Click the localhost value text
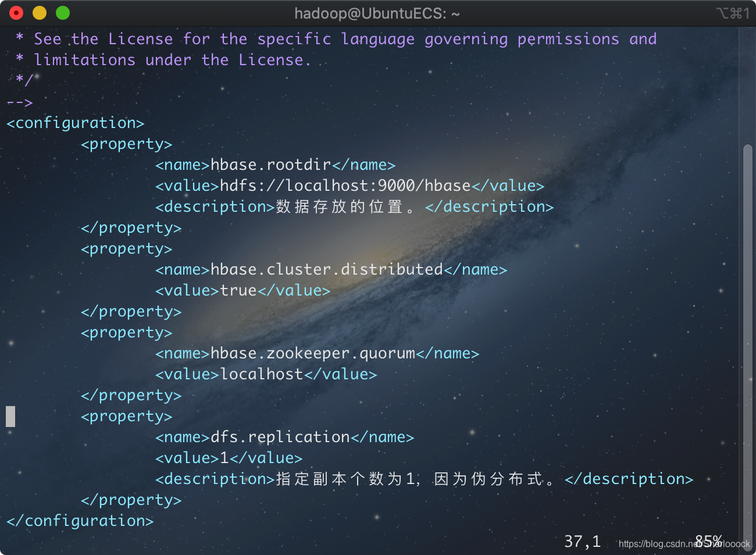The width and height of the screenshot is (756, 555). pyautogui.click(x=262, y=374)
